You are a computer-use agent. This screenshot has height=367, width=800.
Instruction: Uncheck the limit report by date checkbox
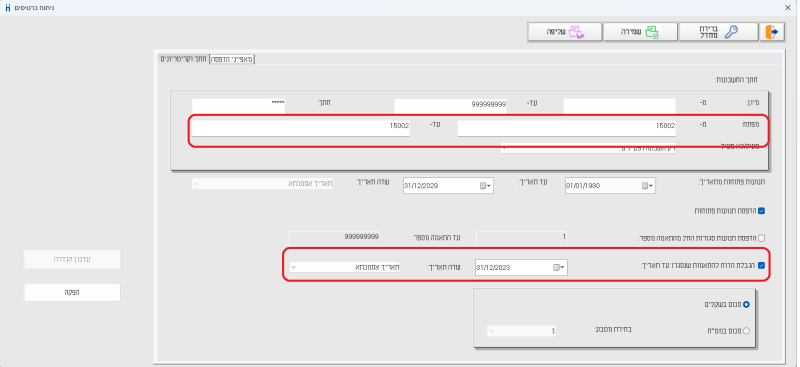(x=761, y=265)
